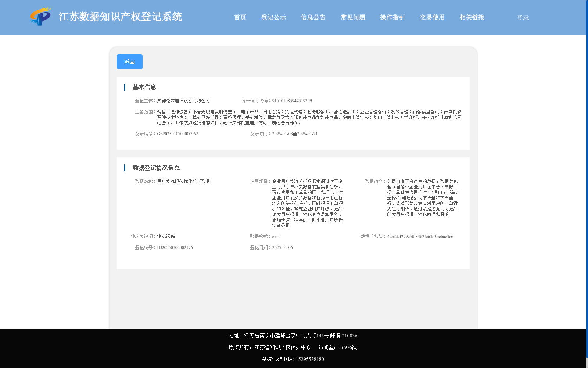This screenshot has height=368, width=588.
Task: Select 常见问题 in the top navigation
Action: pos(353,17)
